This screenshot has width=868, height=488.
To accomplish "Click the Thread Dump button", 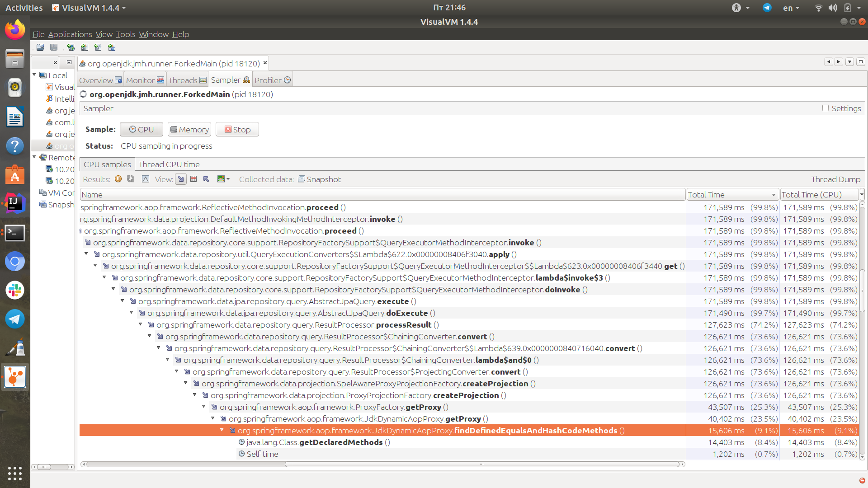I will pos(835,179).
